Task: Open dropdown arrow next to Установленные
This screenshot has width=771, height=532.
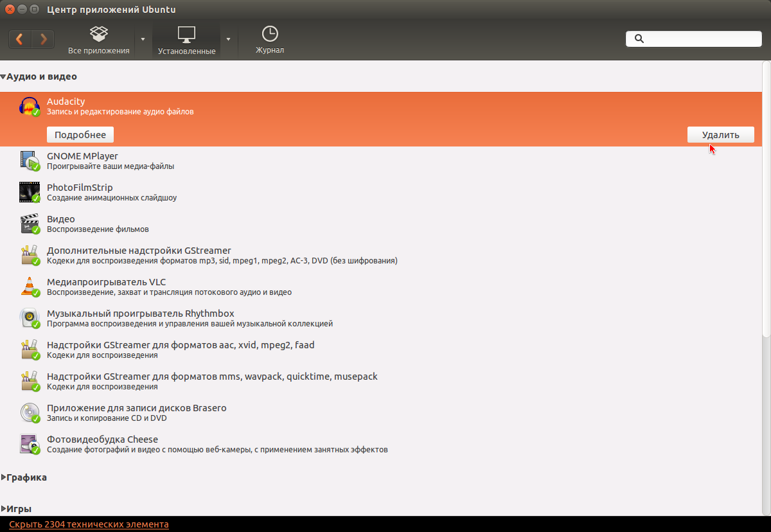Action: click(x=229, y=39)
